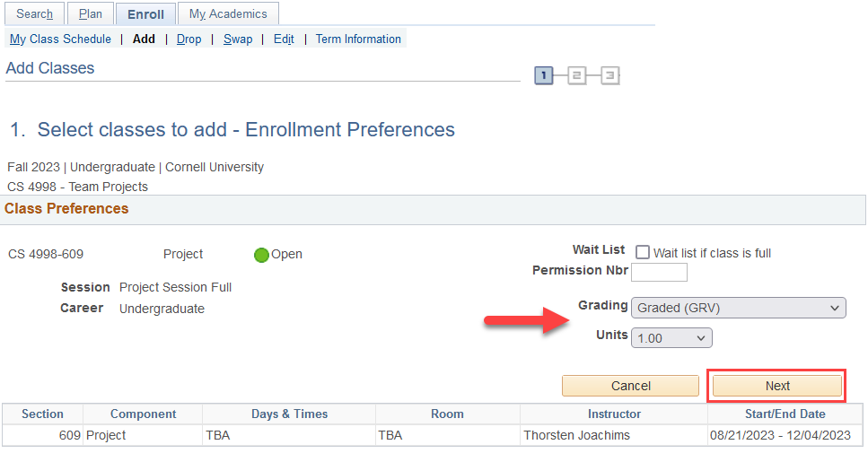Open the Term Information link

(358, 39)
